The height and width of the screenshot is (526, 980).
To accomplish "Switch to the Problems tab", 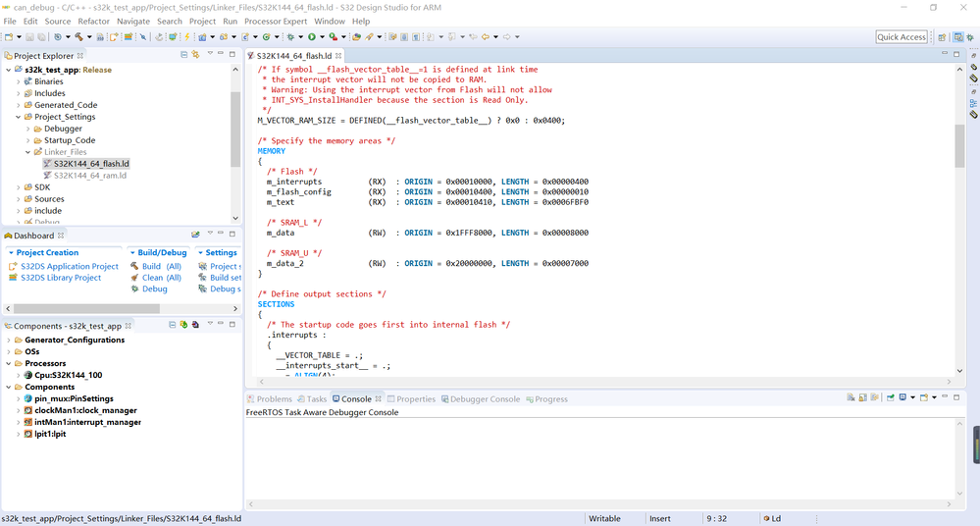I will click(x=270, y=399).
